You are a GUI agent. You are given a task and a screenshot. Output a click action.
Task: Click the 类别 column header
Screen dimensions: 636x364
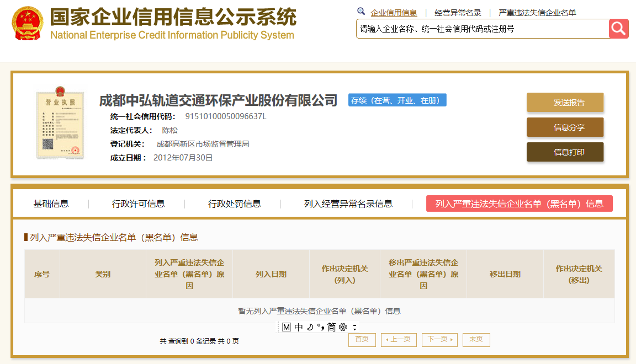[103, 274]
